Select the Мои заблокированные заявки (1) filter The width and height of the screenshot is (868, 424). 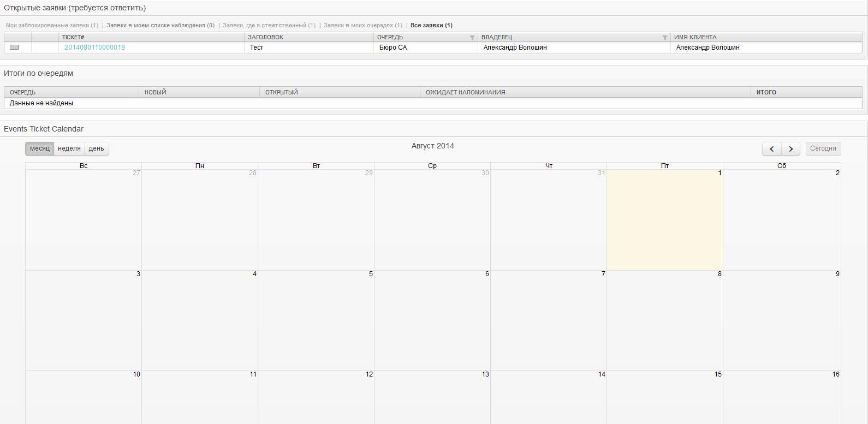coord(52,25)
